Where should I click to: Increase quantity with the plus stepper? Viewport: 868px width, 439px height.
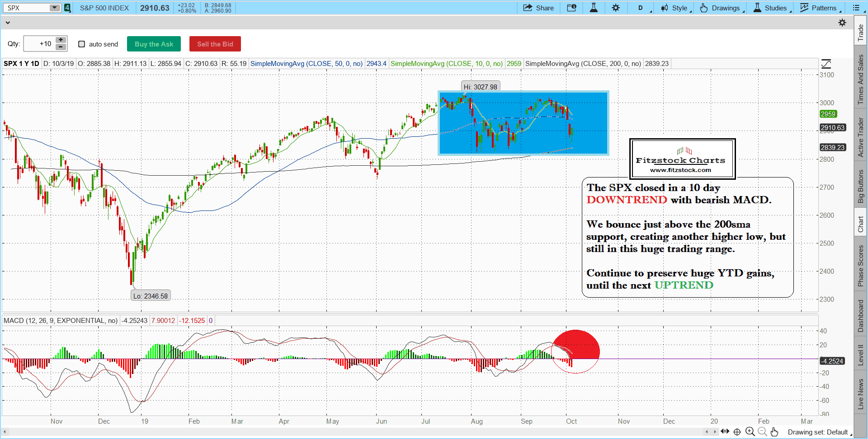pyautogui.click(x=61, y=40)
